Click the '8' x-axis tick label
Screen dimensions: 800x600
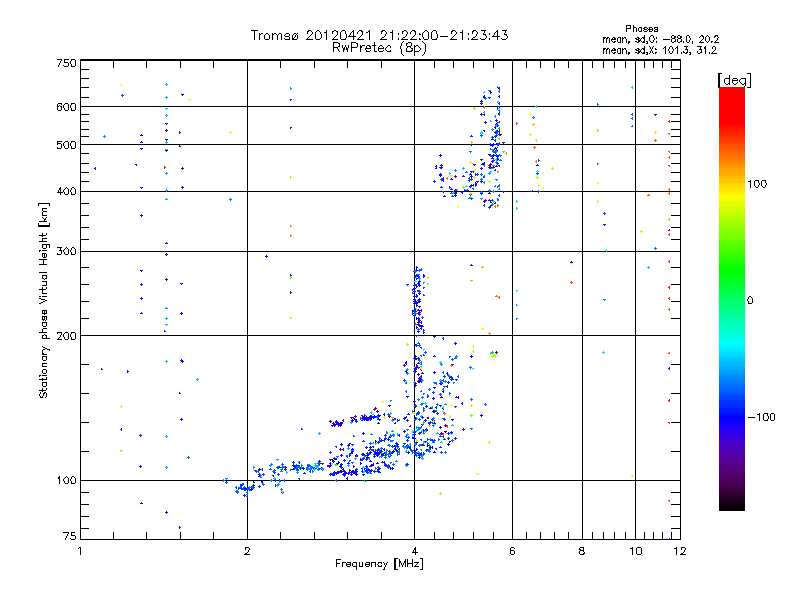(582, 551)
